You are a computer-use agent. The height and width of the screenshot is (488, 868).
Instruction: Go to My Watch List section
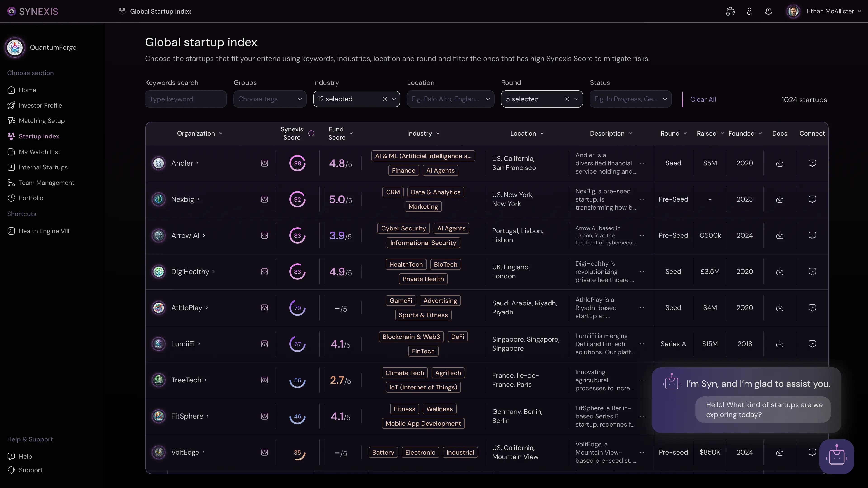tap(39, 152)
